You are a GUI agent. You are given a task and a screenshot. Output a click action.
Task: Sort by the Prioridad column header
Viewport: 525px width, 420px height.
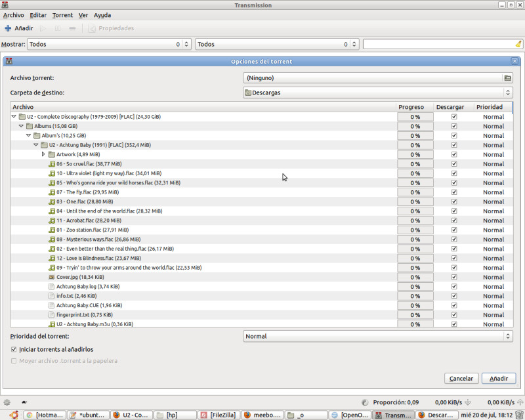[x=493, y=107]
